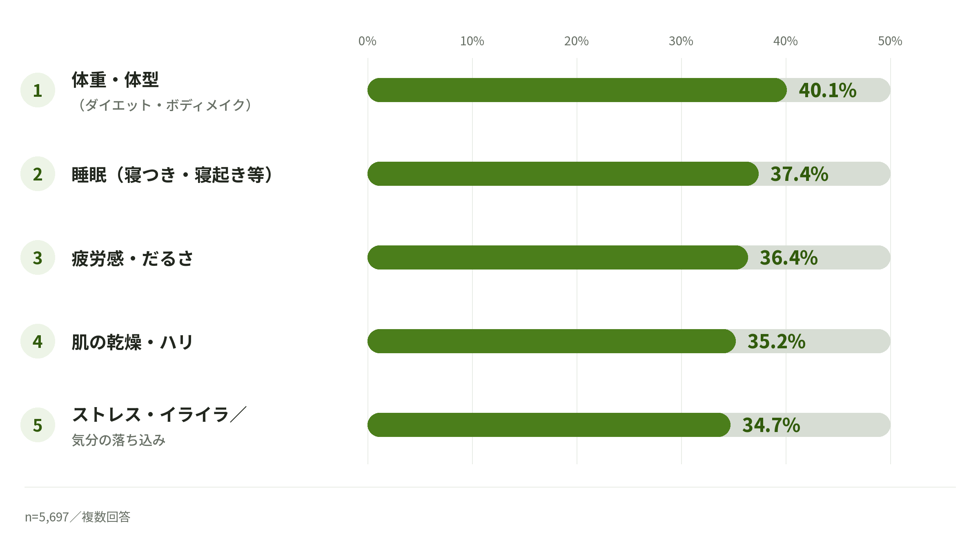
Task: Click the 35.2% bar value
Action: pos(777,341)
